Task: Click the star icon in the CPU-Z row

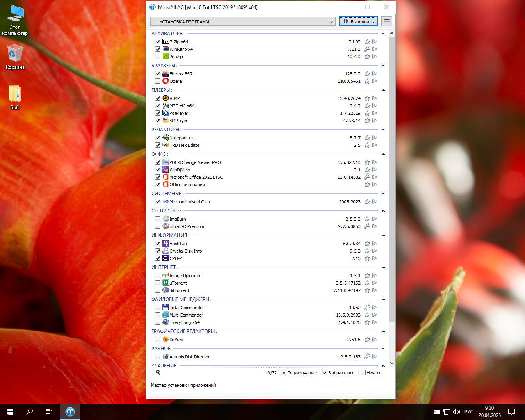Action: [x=367, y=258]
